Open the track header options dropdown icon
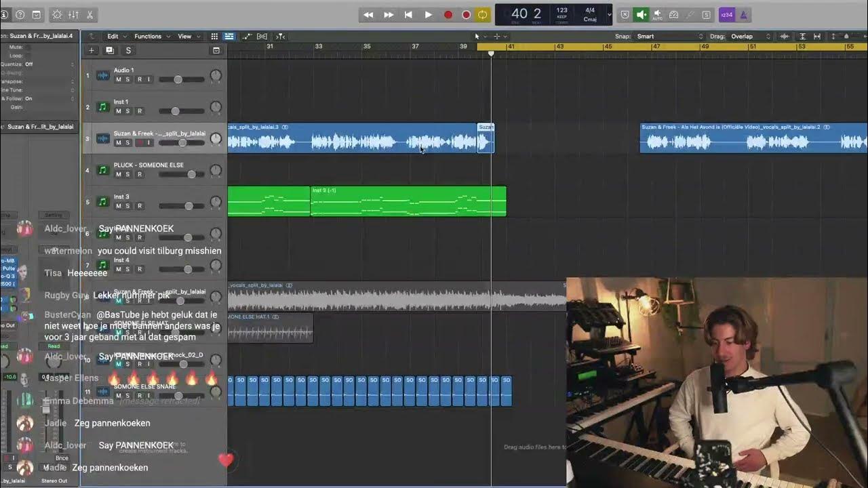The height and width of the screenshot is (488, 868). tap(216, 50)
